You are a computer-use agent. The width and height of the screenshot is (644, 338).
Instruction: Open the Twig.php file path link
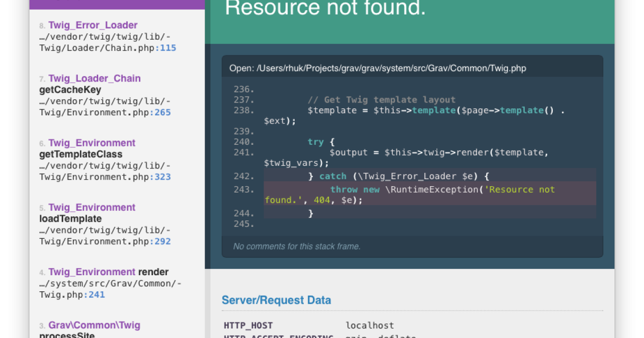pos(391,68)
